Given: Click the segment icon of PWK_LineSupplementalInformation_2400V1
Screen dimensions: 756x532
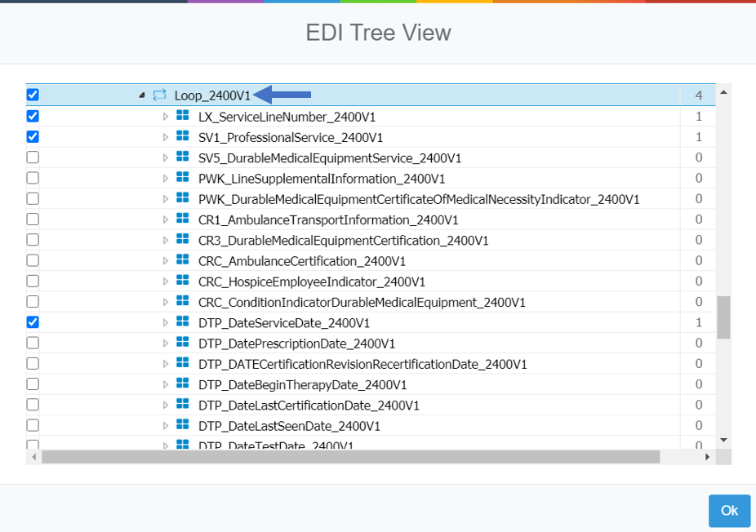Looking at the screenshot, I should 183,178.
